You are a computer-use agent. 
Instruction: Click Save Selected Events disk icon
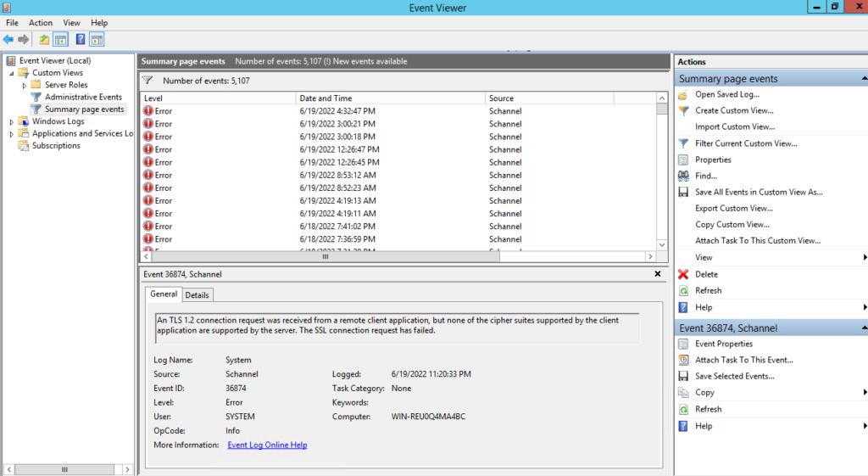(683, 376)
